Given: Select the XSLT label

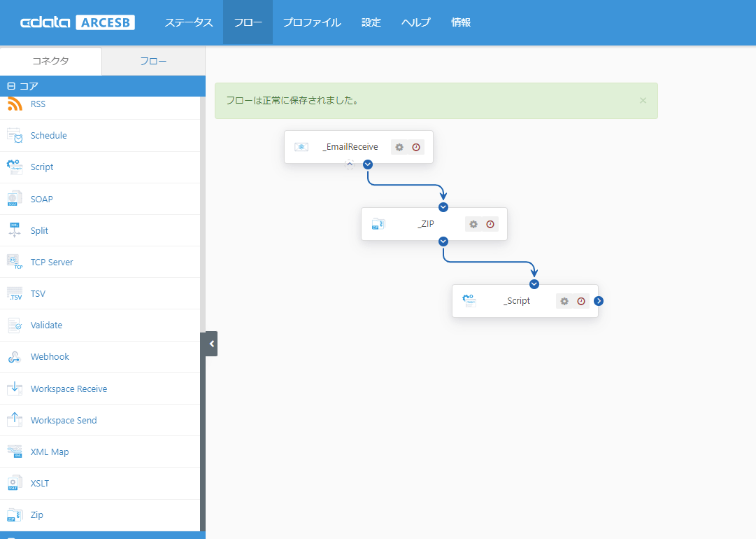Looking at the screenshot, I should [x=40, y=484].
